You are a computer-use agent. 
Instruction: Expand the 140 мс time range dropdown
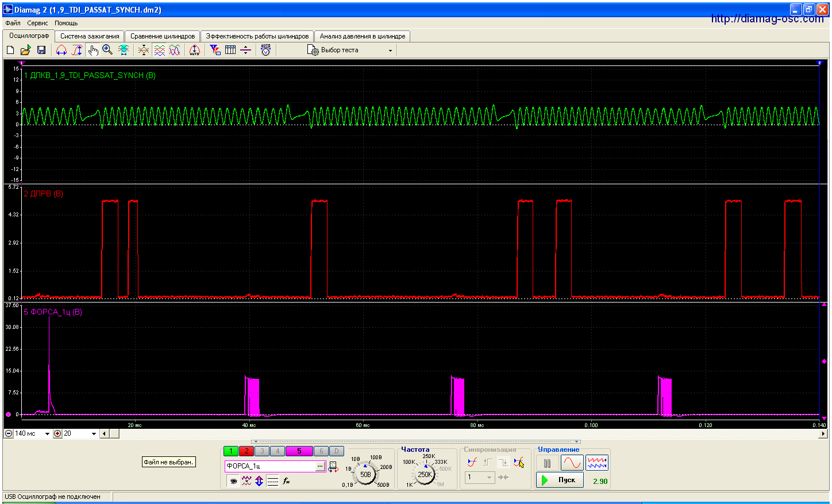pos(47,434)
